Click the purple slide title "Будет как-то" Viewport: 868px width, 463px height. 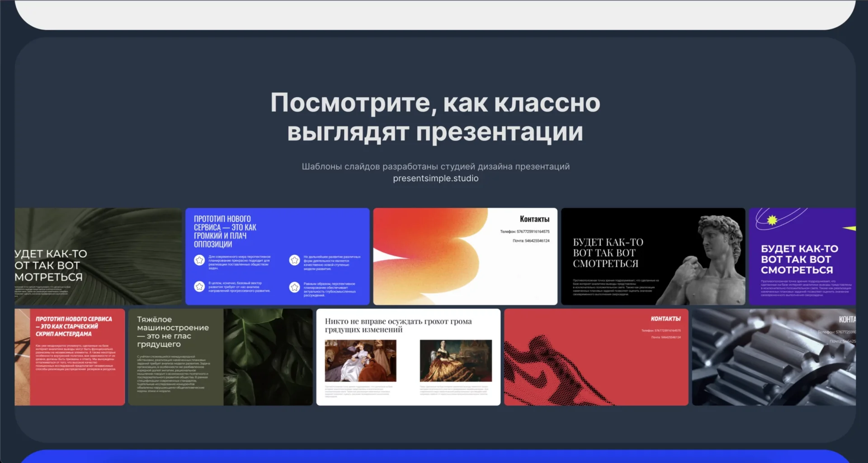click(799, 259)
